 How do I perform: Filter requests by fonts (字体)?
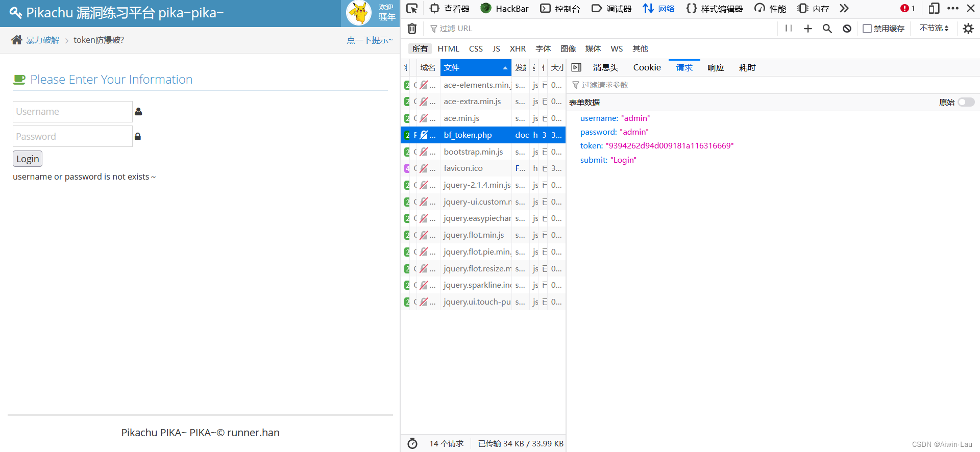click(x=543, y=49)
